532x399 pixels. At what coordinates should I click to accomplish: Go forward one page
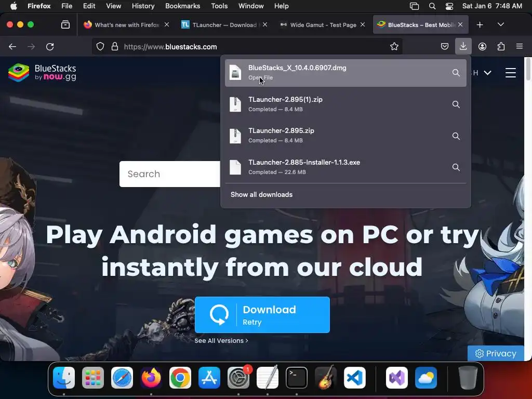pyautogui.click(x=31, y=46)
